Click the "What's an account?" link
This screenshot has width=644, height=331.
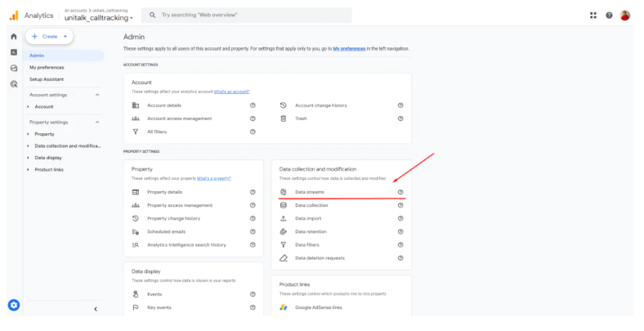[x=231, y=92]
